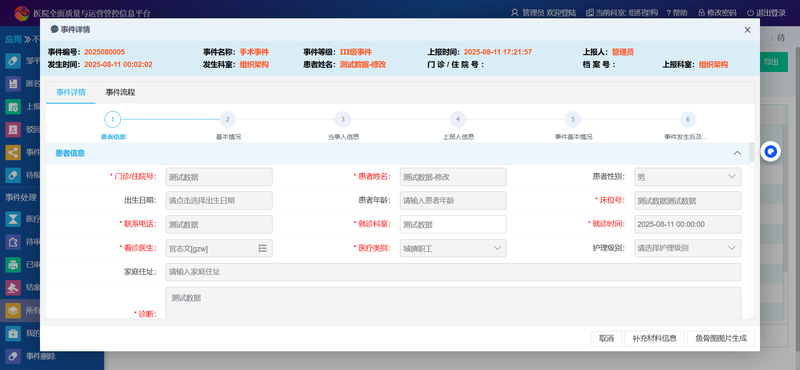Click the 就诊科室 input field
Image resolution: width=800 pixels, height=370 pixels.
(x=453, y=225)
